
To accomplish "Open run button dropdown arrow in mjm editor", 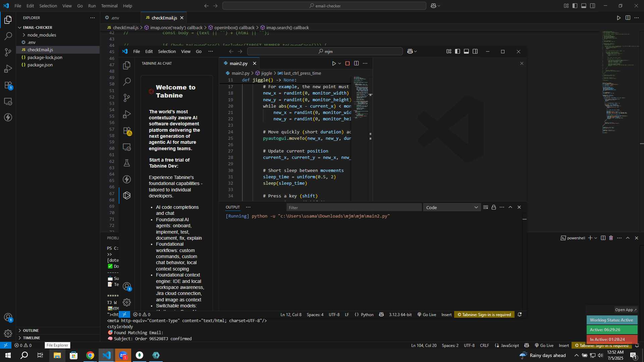I will click(339, 63).
